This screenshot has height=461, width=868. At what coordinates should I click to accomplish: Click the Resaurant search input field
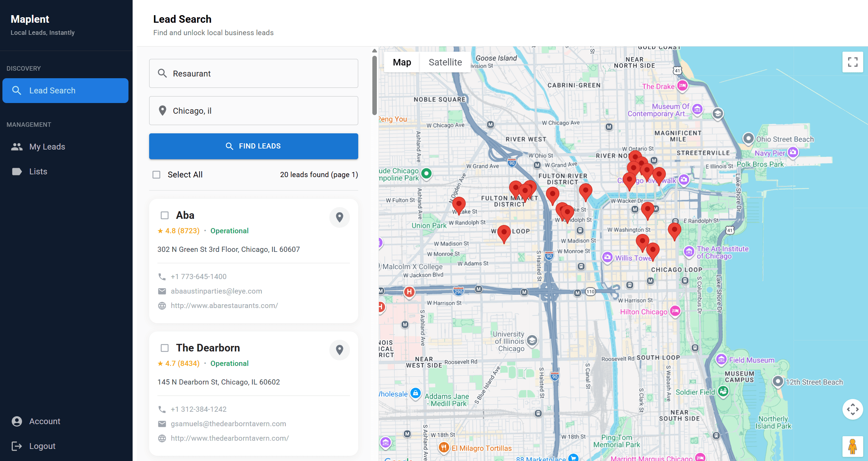(x=254, y=73)
